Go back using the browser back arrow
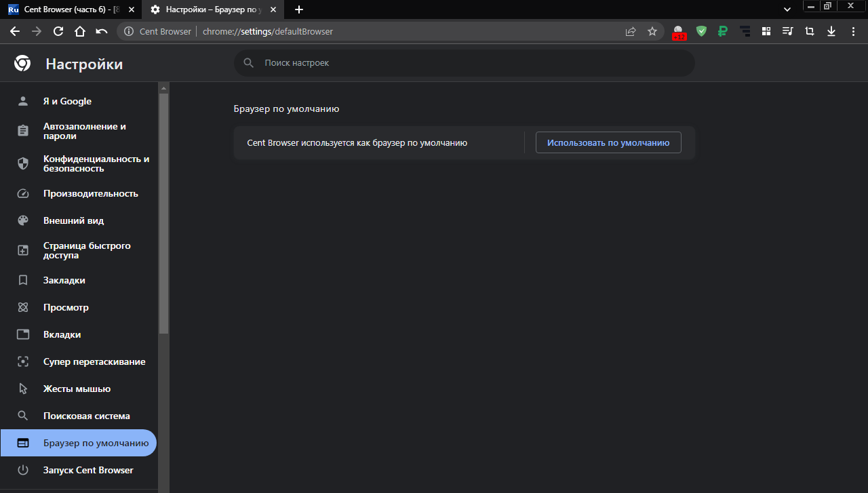This screenshot has width=868, height=493. pyautogui.click(x=15, y=31)
